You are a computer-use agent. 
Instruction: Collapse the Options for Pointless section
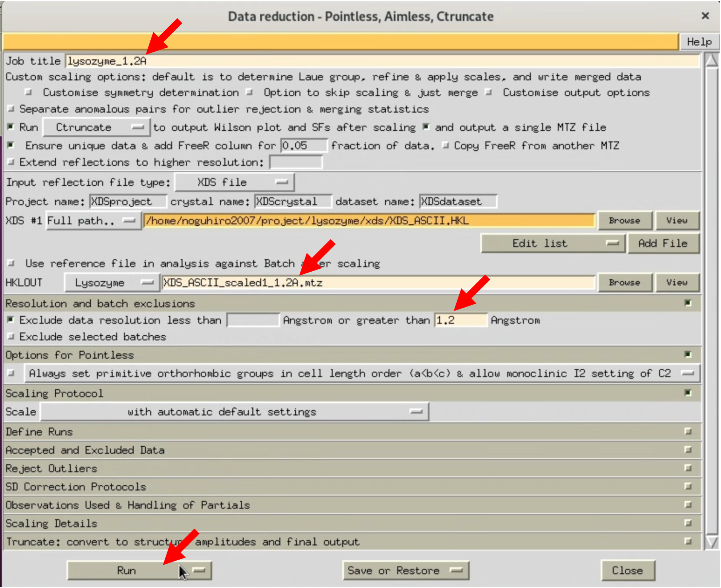click(687, 354)
